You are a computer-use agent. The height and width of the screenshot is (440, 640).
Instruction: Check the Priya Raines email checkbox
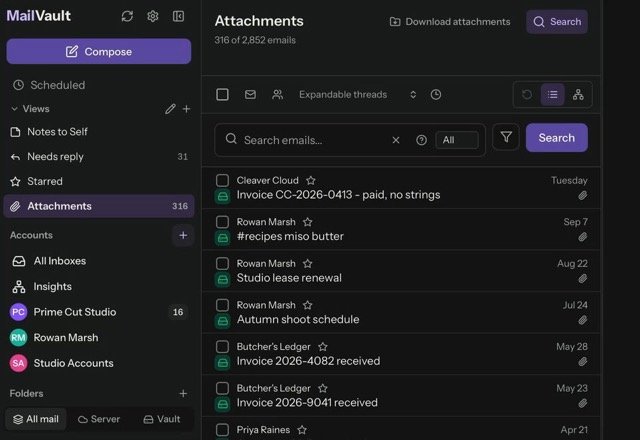pyautogui.click(x=222, y=430)
